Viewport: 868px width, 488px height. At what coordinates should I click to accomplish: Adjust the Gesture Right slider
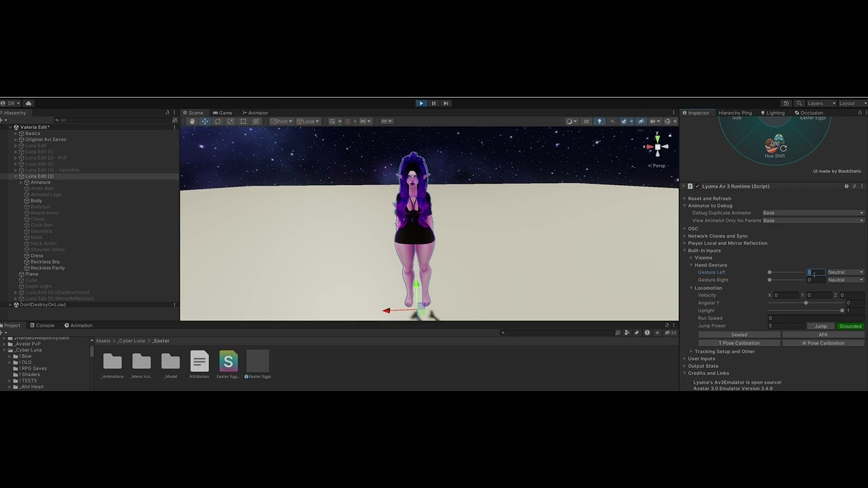coord(785,280)
